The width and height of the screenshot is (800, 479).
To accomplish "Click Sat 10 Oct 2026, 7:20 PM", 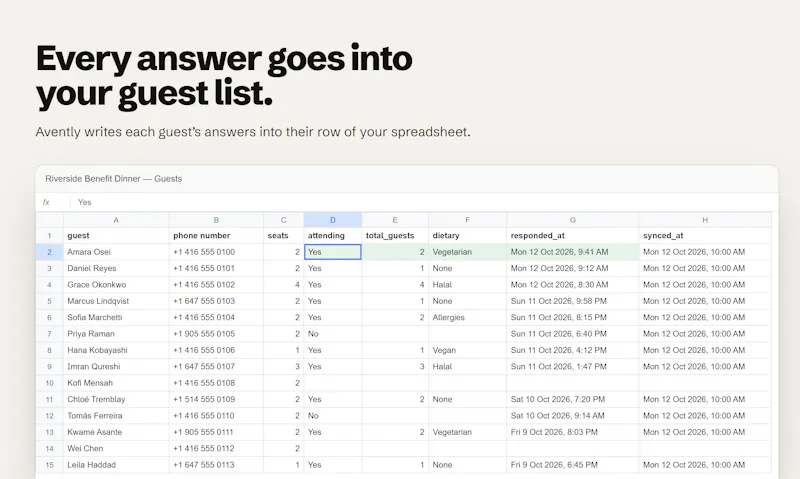I will point(573,399).
